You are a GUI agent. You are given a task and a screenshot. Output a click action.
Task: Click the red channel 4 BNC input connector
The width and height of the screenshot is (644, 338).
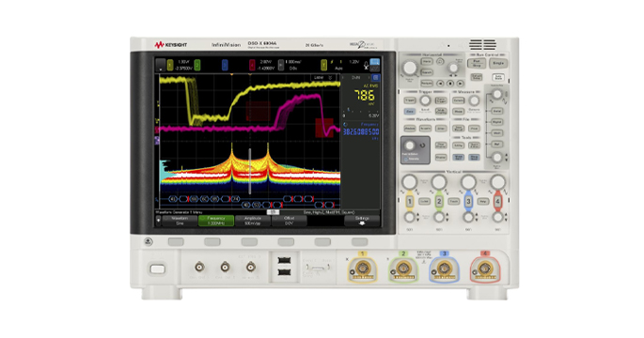coord(484,269)
